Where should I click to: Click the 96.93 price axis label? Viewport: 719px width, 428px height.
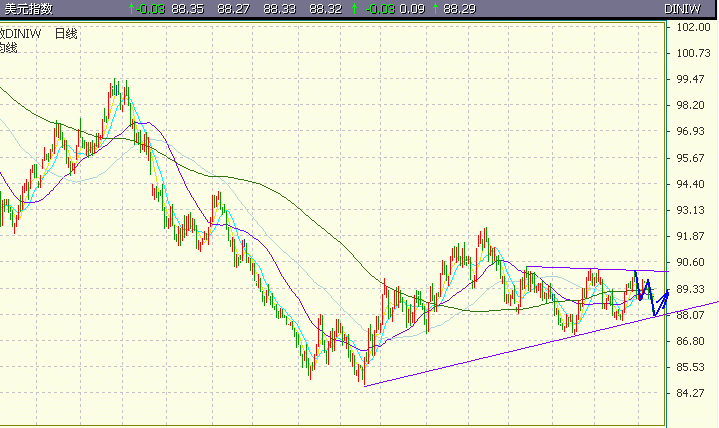[691, 132]
